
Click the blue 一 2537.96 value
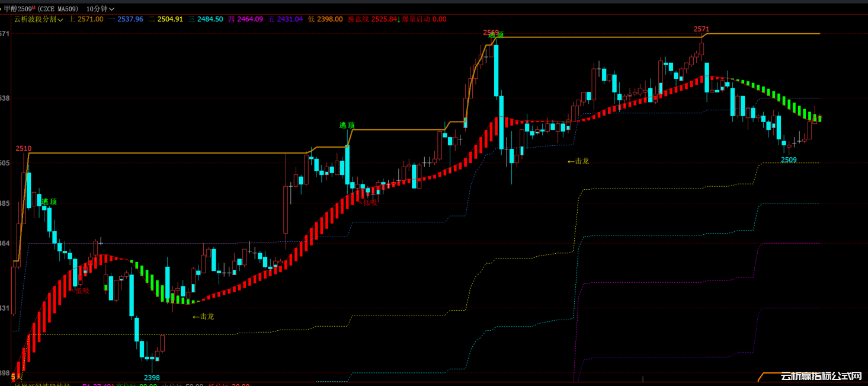(x=126, y=19)
